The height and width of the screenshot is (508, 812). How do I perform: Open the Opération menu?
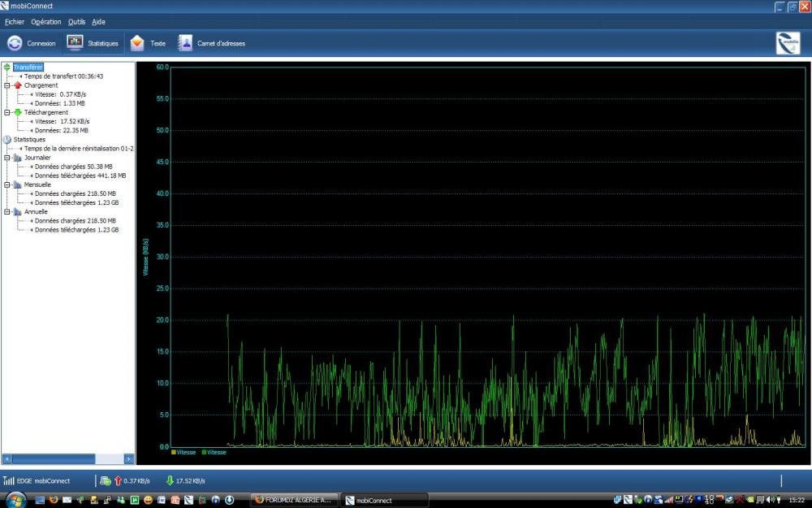tap(45, 22)
